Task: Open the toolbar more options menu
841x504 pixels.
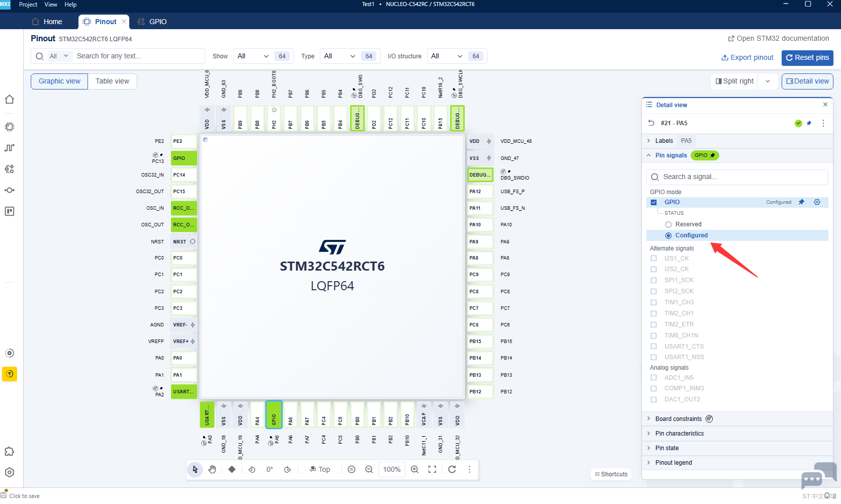Action: tap(469, 469)
